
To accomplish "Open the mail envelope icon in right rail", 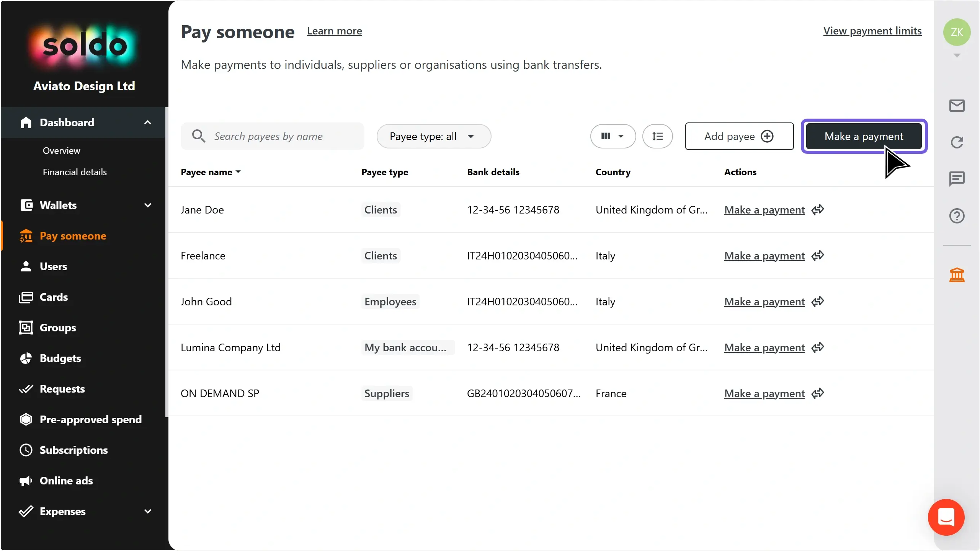I will point(957,106).
